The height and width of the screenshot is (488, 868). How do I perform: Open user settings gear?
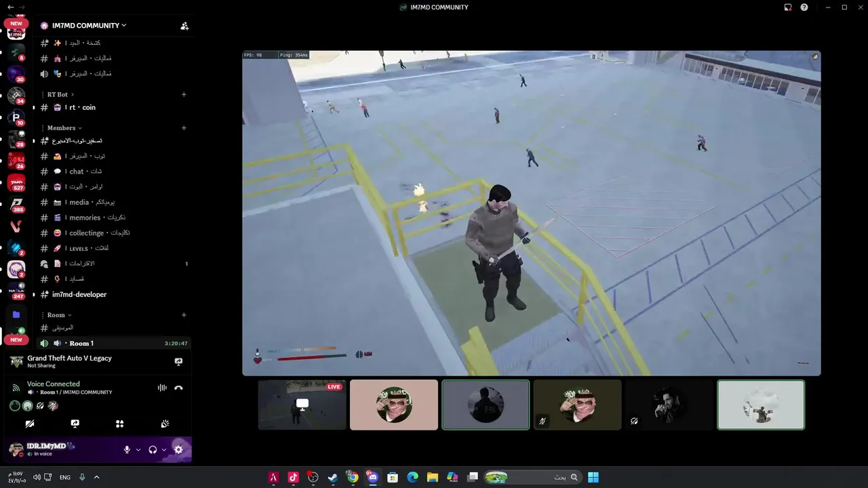(178, 449)
